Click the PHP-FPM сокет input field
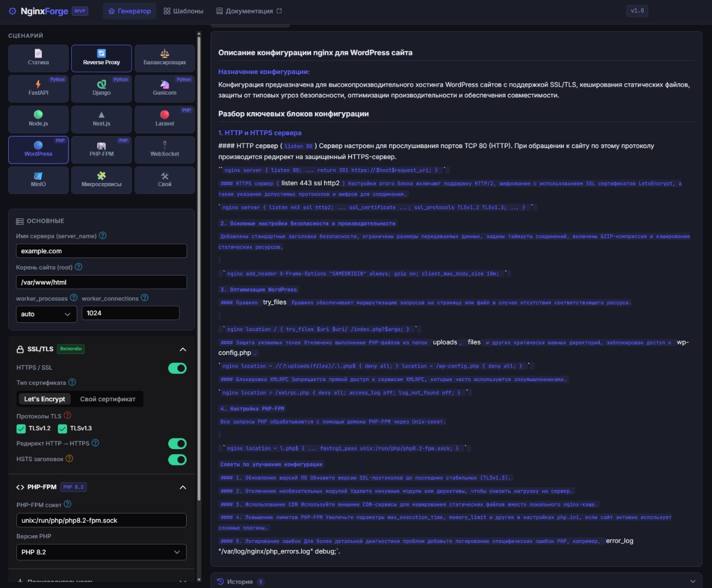This screenshot has width=712, height=588. tap(101, 520)
